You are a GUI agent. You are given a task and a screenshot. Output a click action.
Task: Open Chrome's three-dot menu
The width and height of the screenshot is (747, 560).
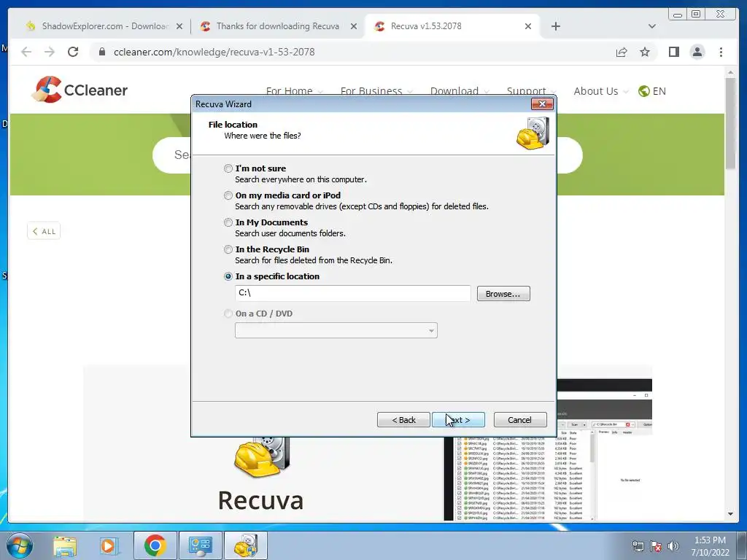point(721,52)
